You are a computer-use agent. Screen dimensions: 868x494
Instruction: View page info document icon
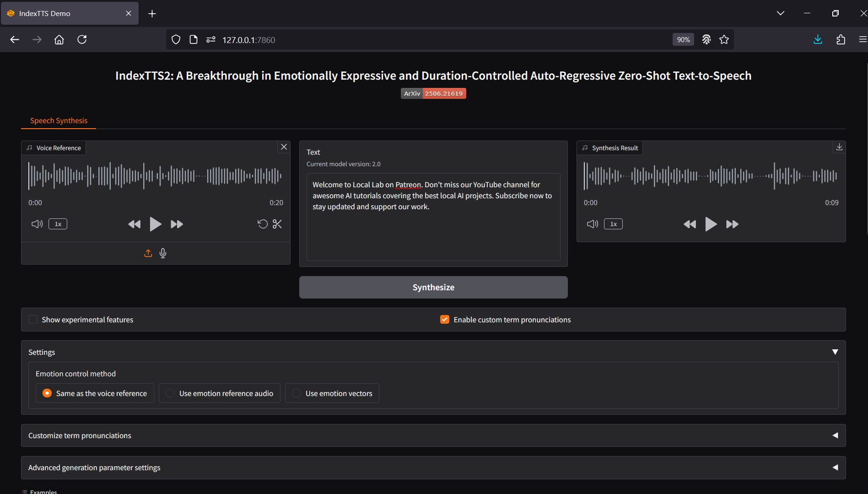[193, 39]
